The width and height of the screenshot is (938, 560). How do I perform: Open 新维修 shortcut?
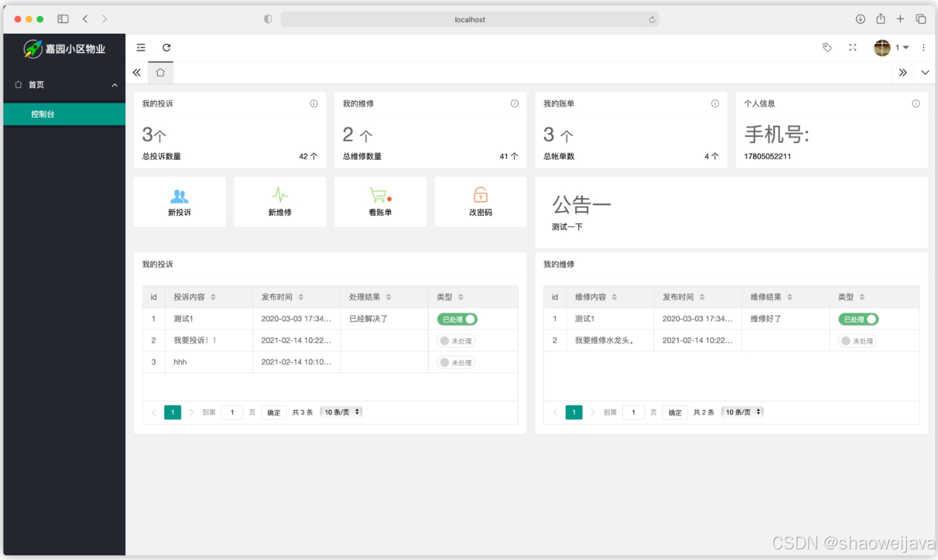[x=280, y=202]
